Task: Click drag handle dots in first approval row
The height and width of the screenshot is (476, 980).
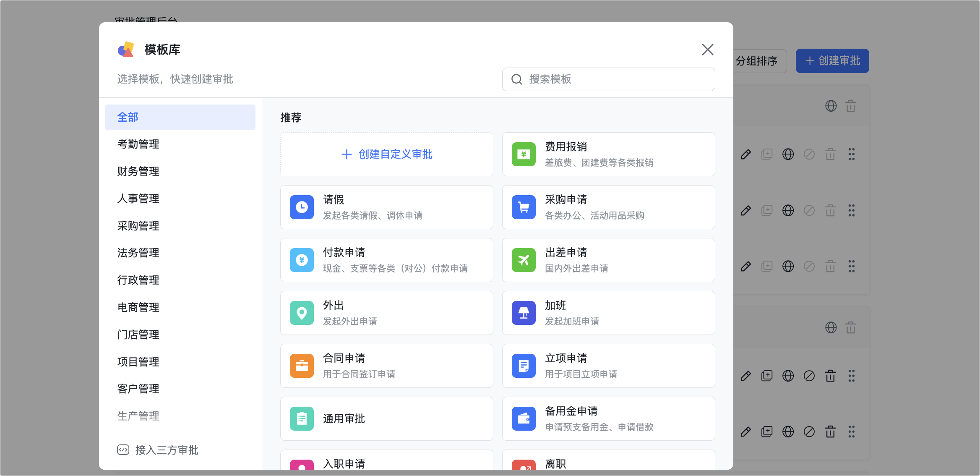Action: pos(851,154)
